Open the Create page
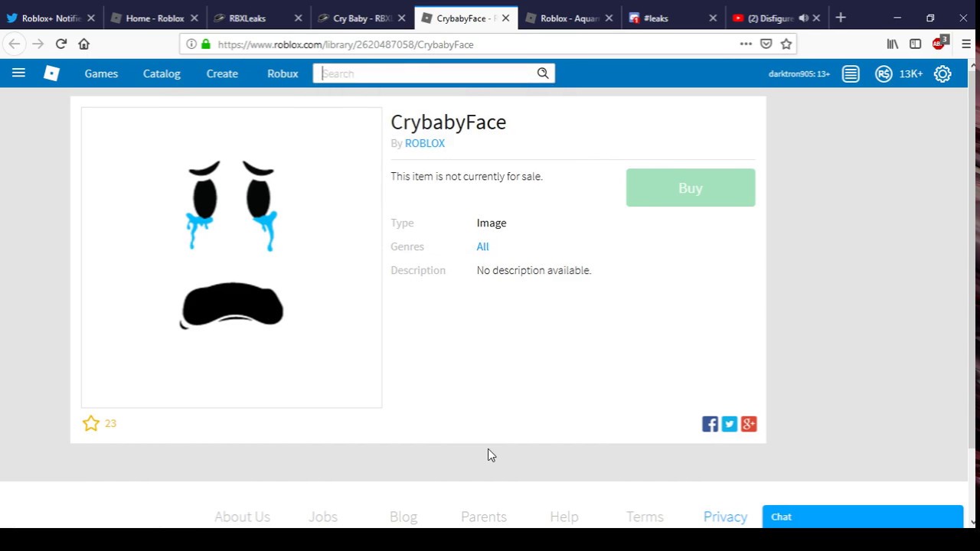Image resolution: width=980 pixels, height=551 pixels. [222, 73]
